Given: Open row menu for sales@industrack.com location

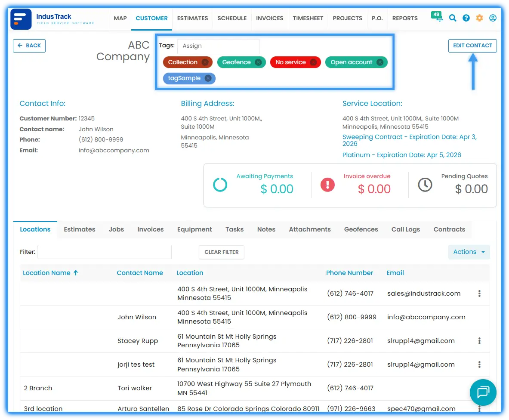Looking at the screenshot, I should (x=479, y=293).
